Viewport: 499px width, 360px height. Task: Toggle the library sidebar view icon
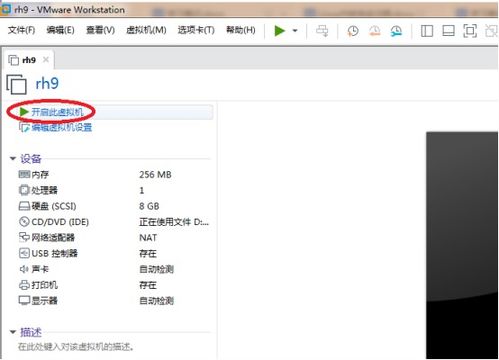pyautogui.click(x=427, y=31)
